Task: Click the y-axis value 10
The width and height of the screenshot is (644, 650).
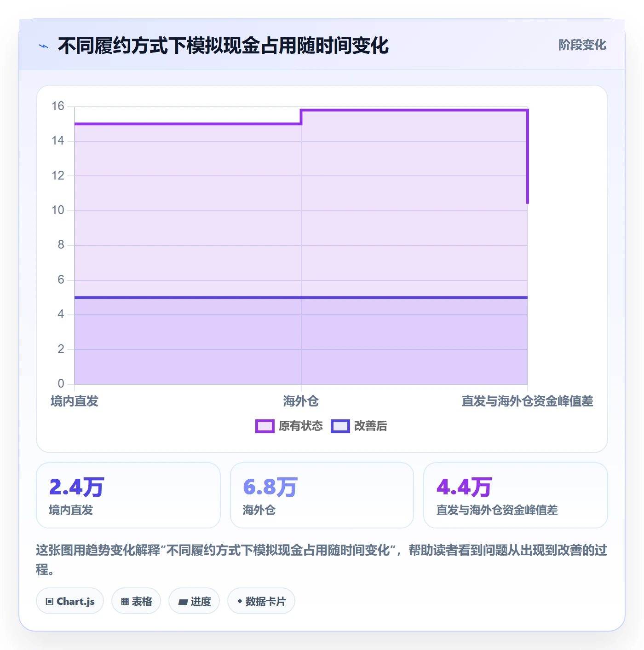Action: [x=58, y=210]
